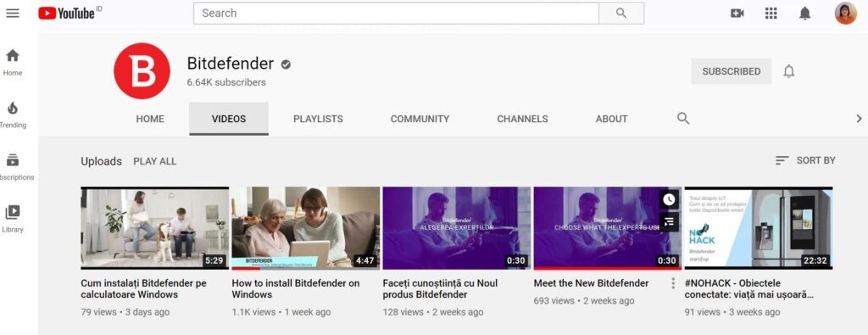The image size is (868, 335).
Task: Open 'Faceți cunoștință cu Noul produs' title
Action: pyautogui.click(x=440, y=289)
